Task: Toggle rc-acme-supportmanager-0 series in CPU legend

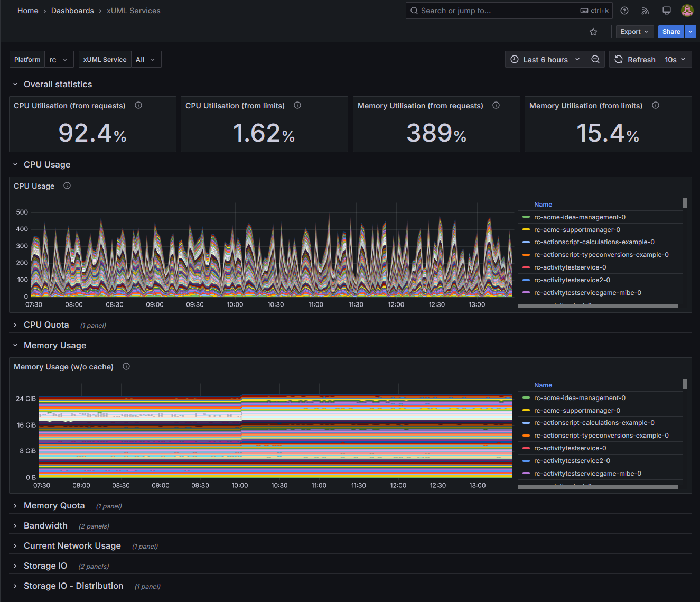Action: coord(577,230)
